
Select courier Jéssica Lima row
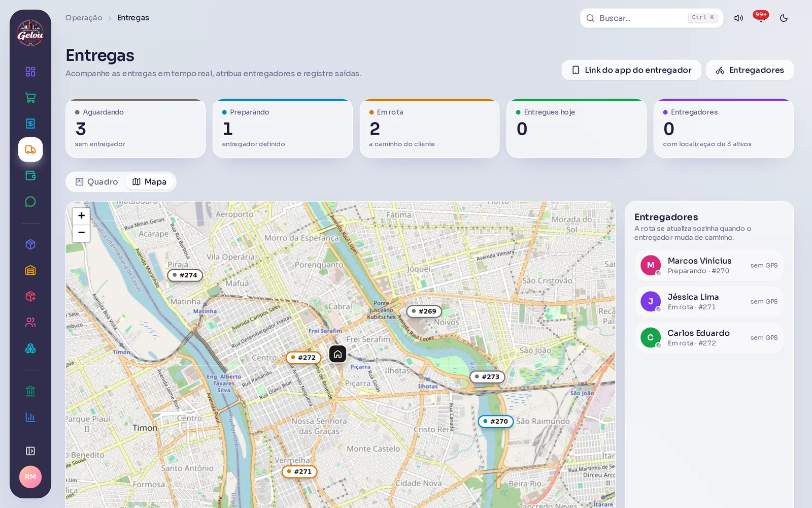point(709,301)
